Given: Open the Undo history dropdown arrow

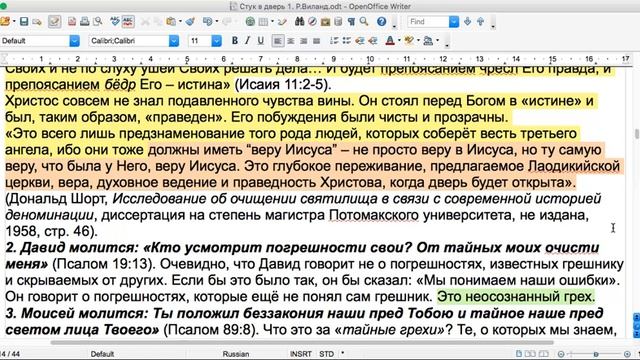Looking at the screenshot, I should 216,22.
